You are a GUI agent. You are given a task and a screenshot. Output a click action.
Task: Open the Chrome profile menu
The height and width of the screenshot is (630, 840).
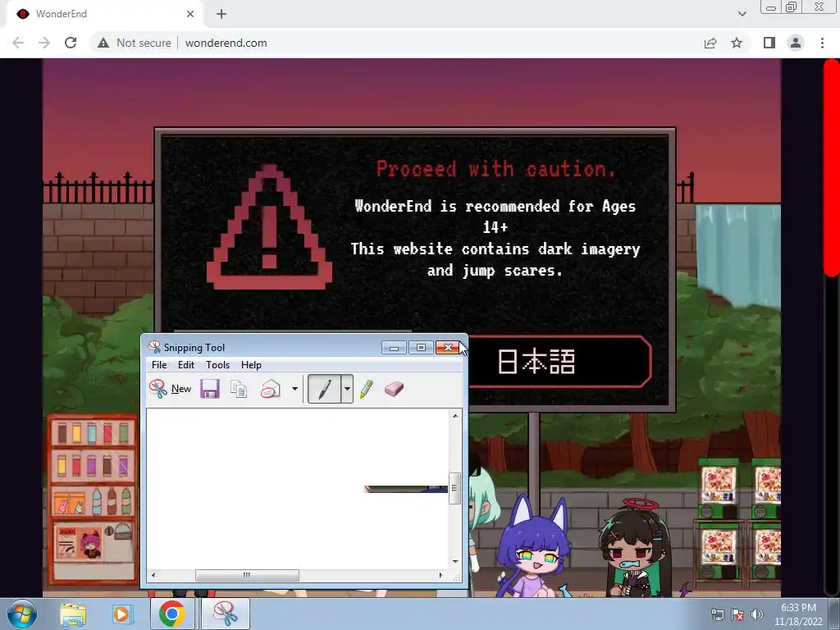point(796,43)
